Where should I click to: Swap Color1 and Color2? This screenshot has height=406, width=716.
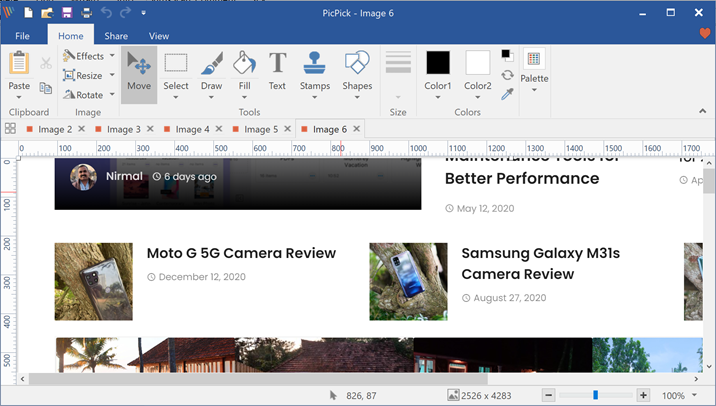tap(507, 75)
